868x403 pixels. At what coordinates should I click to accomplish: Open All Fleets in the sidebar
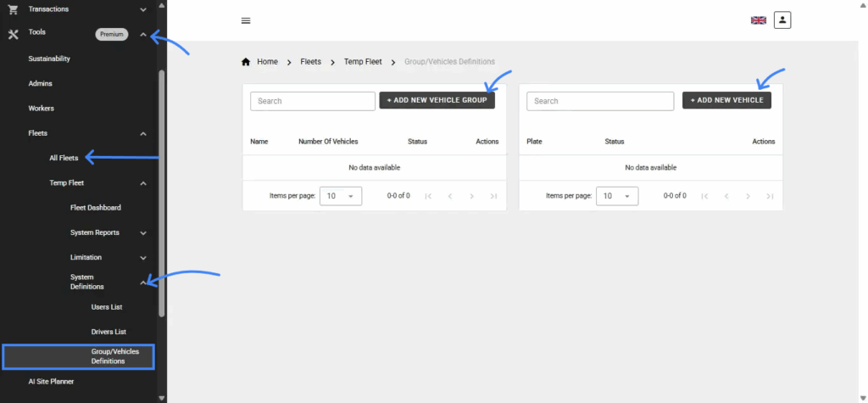(x=64, y=158)
